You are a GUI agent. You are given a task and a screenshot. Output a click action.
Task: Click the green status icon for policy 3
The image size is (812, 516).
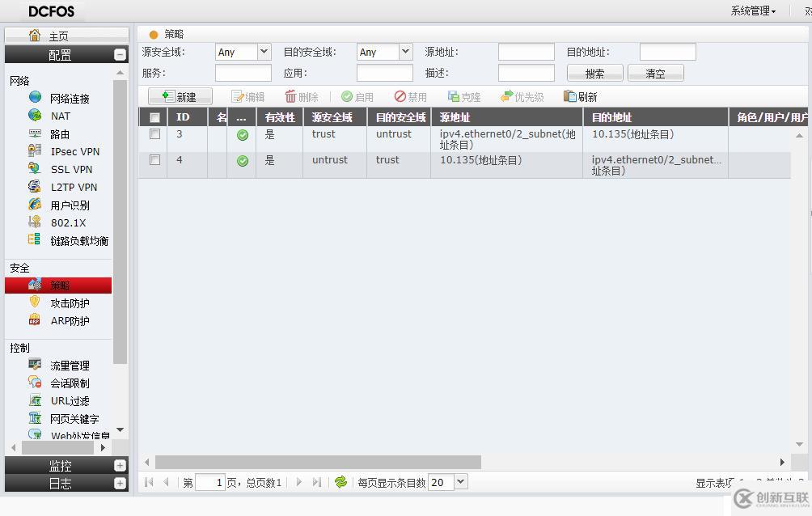pos(243,135)
